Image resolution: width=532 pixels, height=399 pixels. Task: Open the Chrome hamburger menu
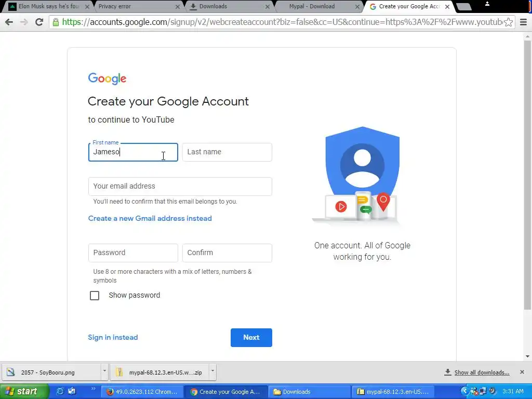pos(523,22)
